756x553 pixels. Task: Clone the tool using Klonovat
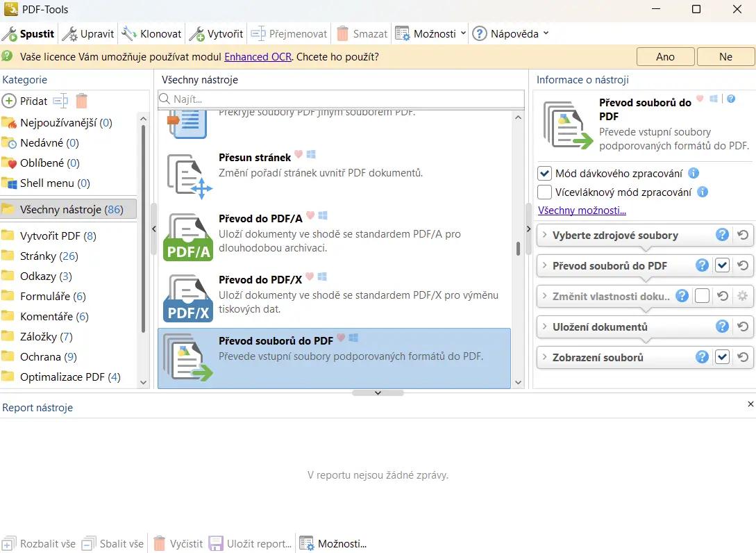(x=151, y=34)
